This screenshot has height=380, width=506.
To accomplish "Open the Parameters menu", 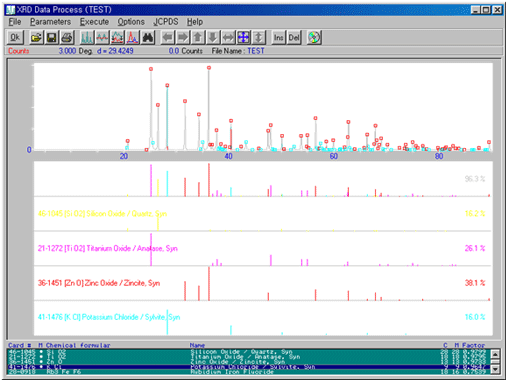I will point(50,22).
